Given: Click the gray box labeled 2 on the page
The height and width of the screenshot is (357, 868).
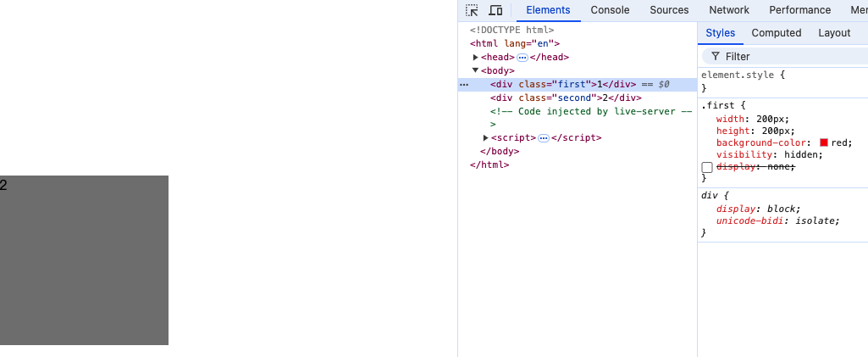Looking at the screenshot, I should tap(84, 260).
